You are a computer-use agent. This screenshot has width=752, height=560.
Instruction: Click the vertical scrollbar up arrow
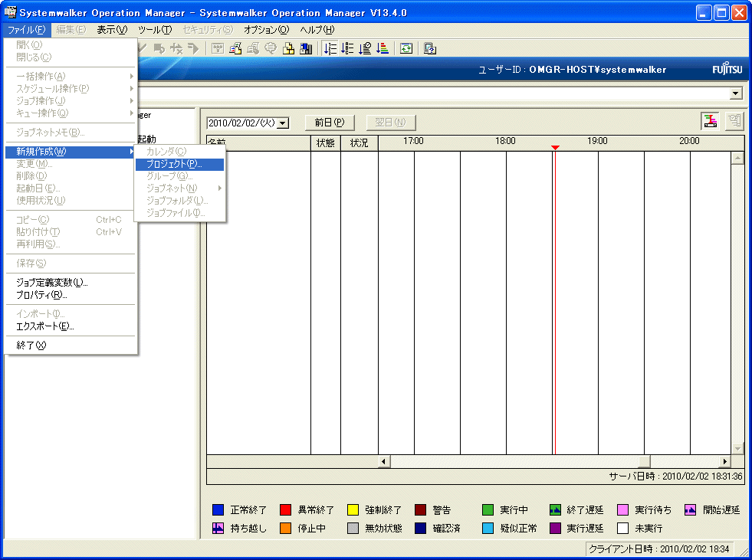pos(738,158)
